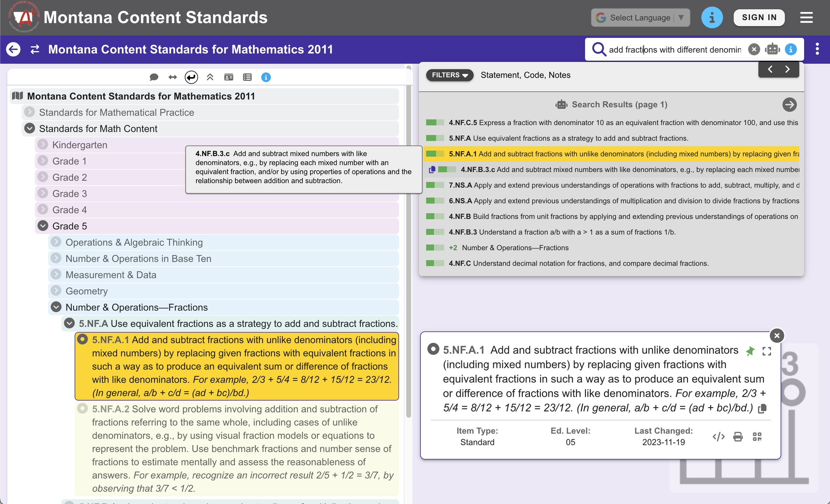Click the embed code icon on item card
The image size is (830, 504).
[718, 437]
